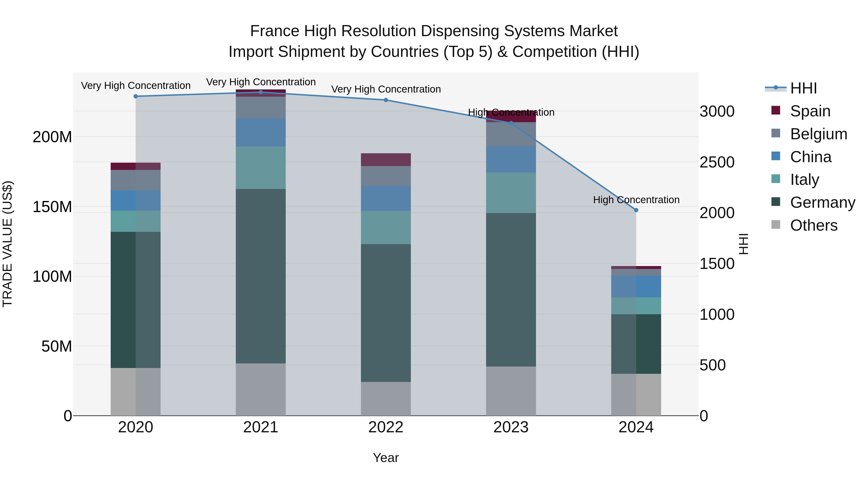The image size is (868, 488).
Task: Click the 2024 HHI data point
Action: point(636,210)
